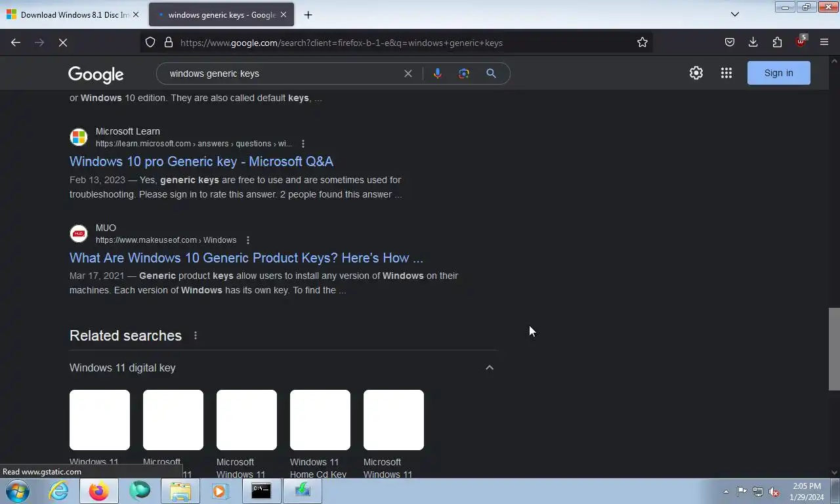This screenshot has height=504, width=840.
Task: Open the Firefox downloads panel
Action: click(x=753, y=43)
